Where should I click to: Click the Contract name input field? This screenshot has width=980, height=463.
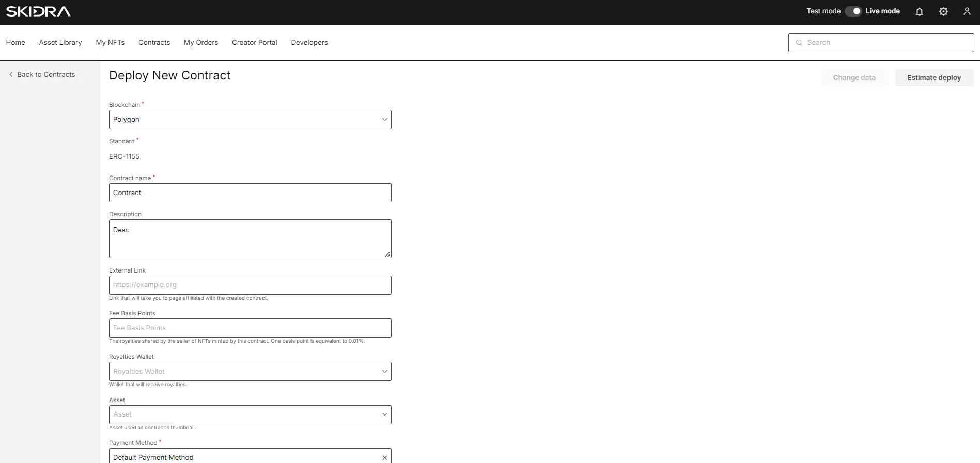[250, 193]
